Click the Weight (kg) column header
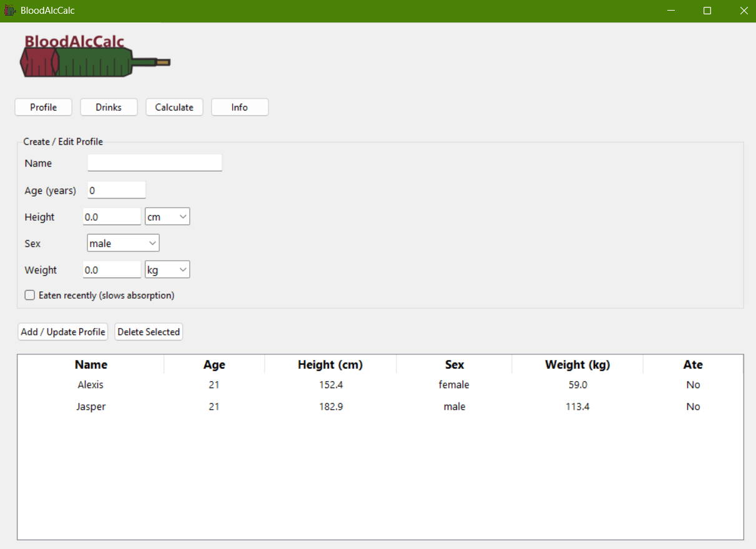 577,364
